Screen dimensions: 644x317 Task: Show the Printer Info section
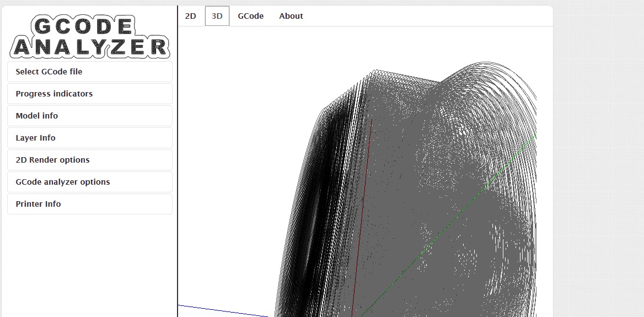pyautogui.click(x=90, y=204)
